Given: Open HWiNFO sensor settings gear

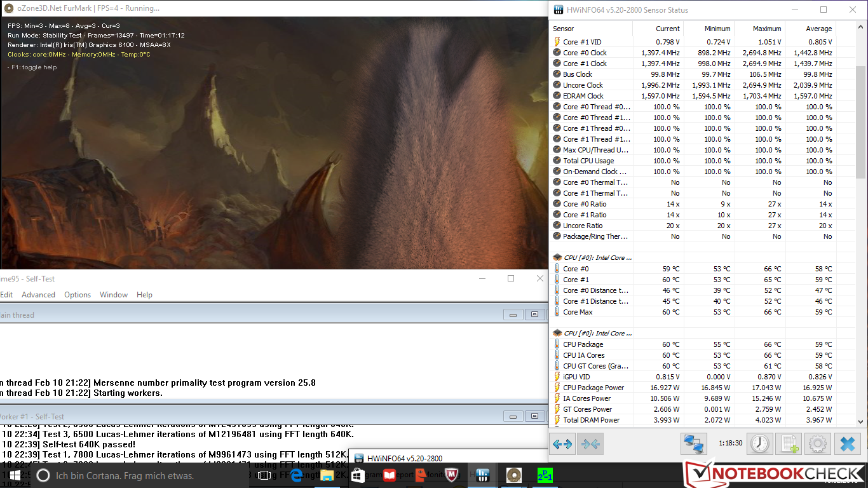Looking at the screenshot, I should tap(818, 444).
